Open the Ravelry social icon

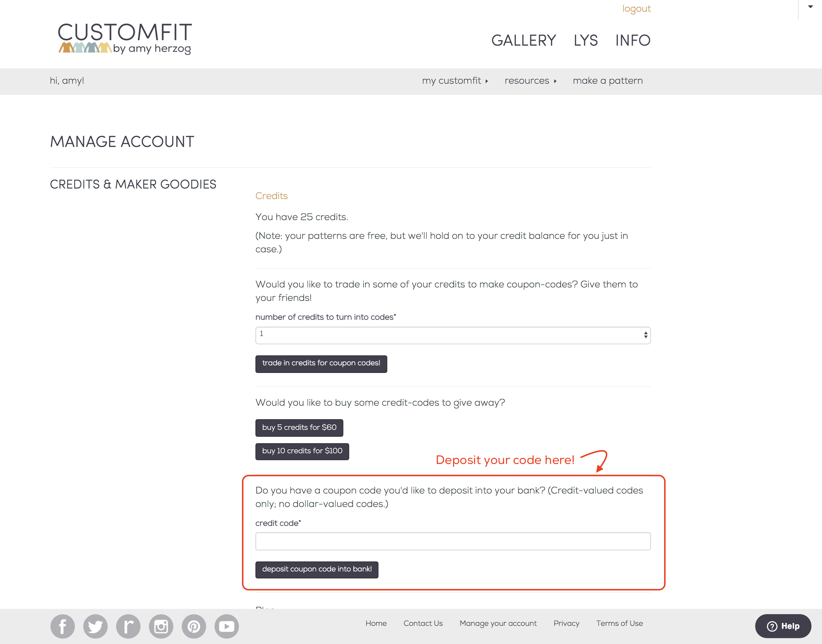click(x=128, y=626)
